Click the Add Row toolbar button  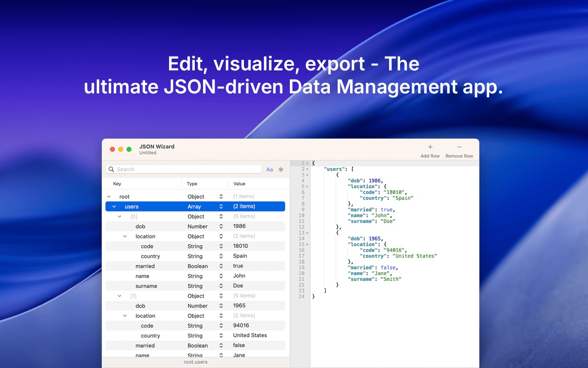tap(430, 151)
